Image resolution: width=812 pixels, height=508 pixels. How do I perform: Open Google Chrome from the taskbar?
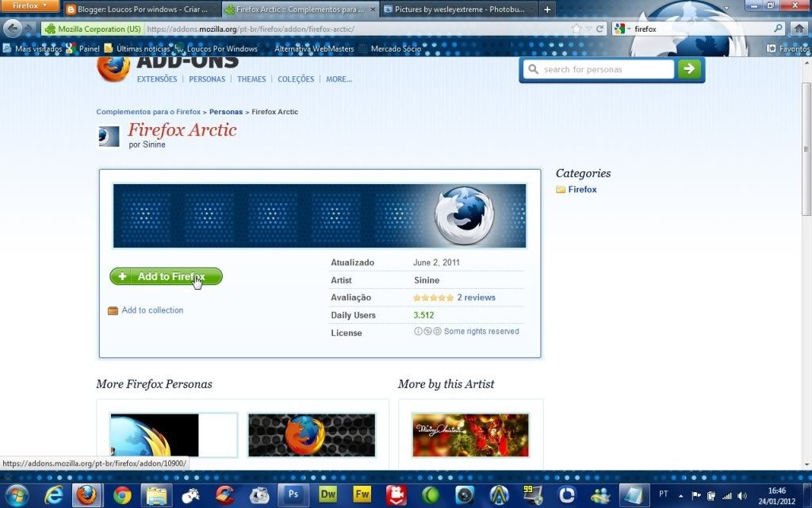click(x=122, y=495)
